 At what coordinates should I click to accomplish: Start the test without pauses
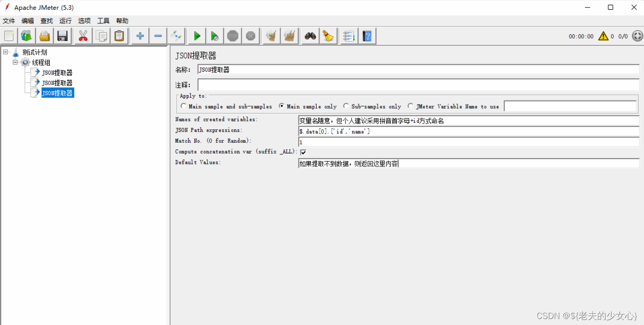tap(214, 36)
